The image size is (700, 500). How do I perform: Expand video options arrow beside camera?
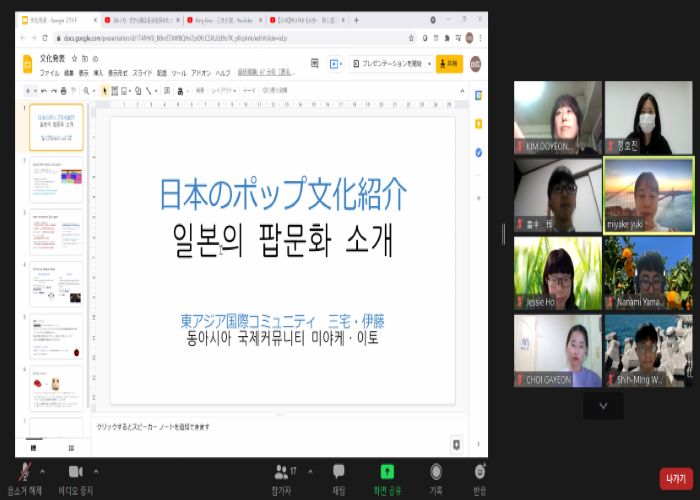point(96,468)
